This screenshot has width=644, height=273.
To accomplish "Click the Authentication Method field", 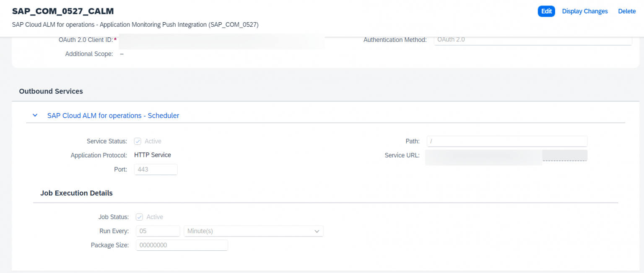I will [532, 39].
